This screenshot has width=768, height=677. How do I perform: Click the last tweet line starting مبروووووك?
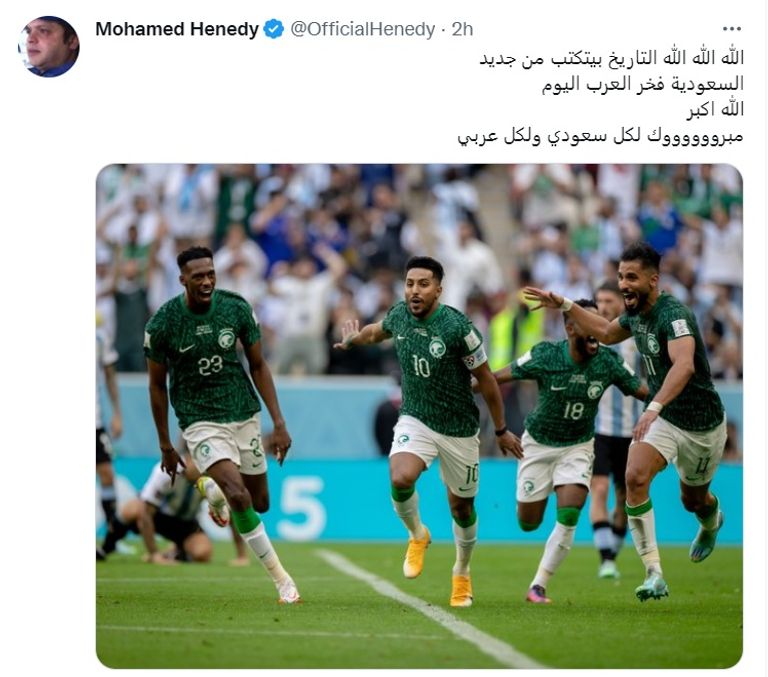click(600, 136)
